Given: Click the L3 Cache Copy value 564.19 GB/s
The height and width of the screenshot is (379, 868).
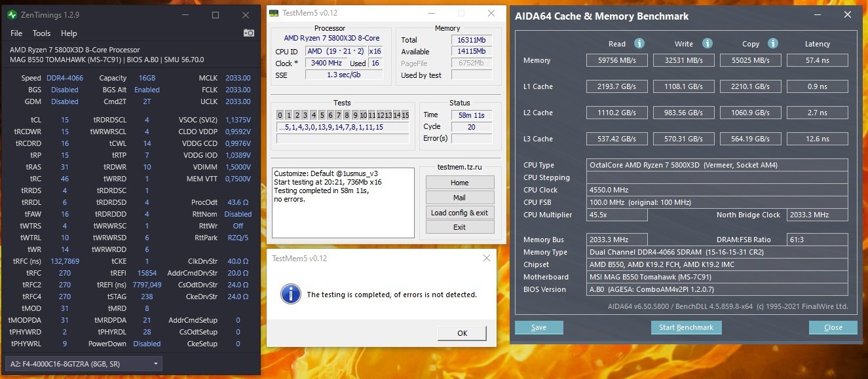Looking at the screenshot, I should pyautogui.click(x=751, y=139).
